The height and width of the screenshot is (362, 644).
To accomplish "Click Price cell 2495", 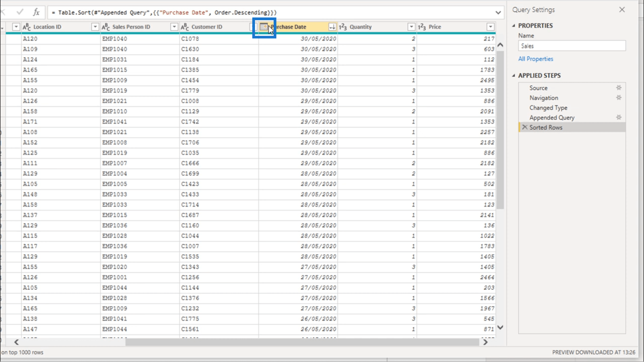I will tap(456, 80).
